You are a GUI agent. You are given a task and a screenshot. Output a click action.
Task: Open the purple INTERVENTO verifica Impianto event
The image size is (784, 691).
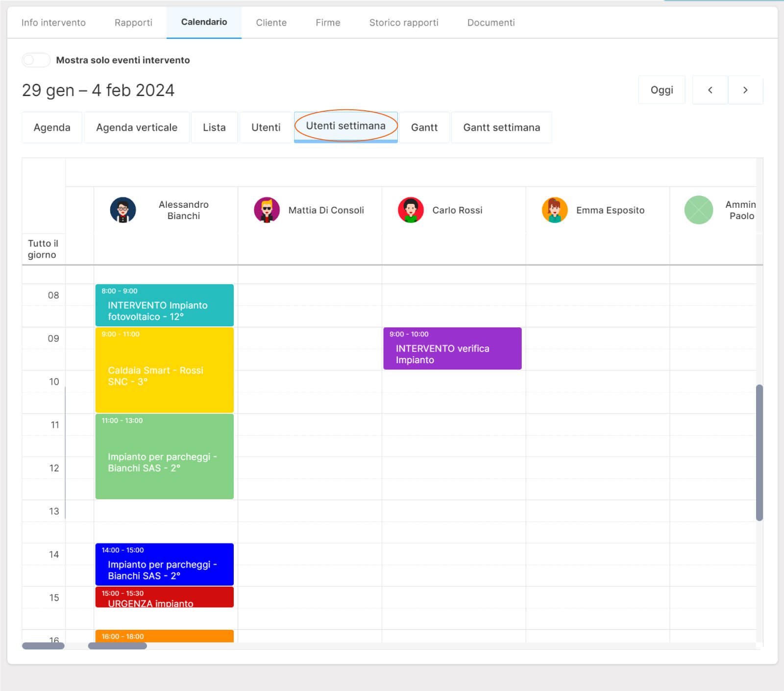pyautogui.click(x=452, y=349)
